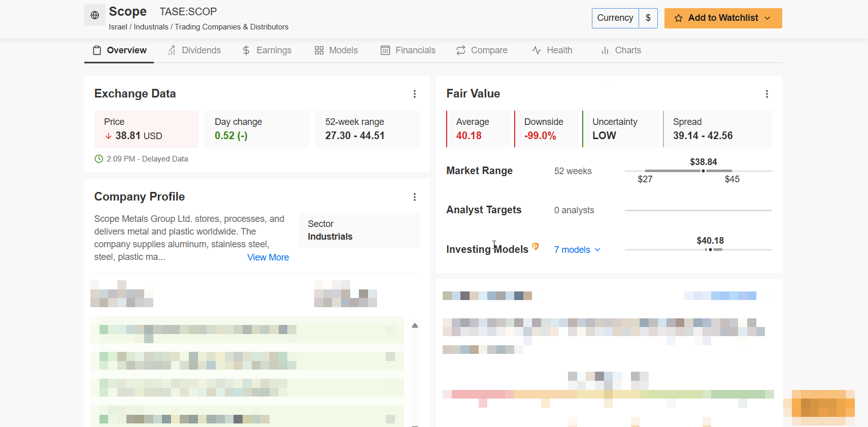The image size is (868, 427).
Task: Click the Investing Models heading
Action: pos(487,249)
